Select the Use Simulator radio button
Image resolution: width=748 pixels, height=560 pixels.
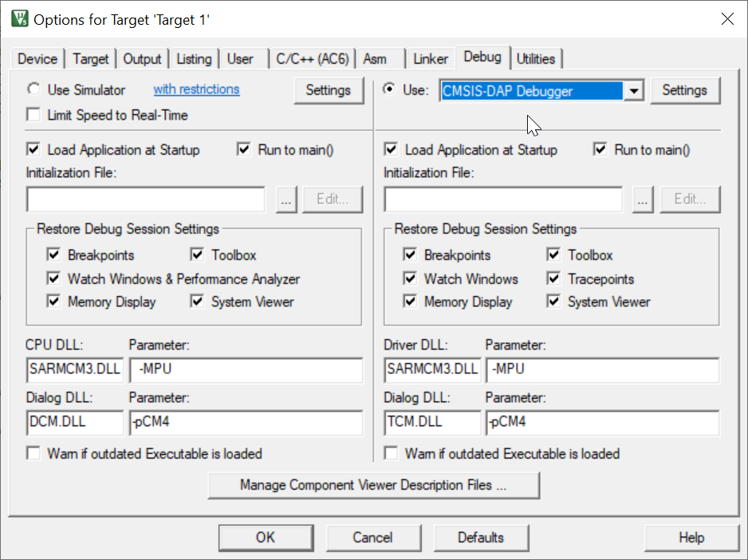[x=33, y=89]
